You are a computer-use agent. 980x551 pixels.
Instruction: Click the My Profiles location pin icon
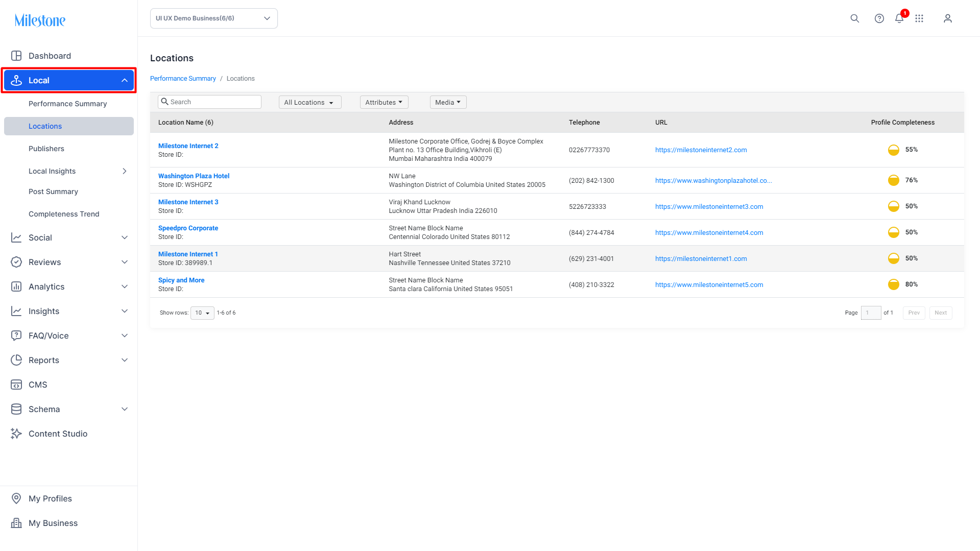click(16, 498)
